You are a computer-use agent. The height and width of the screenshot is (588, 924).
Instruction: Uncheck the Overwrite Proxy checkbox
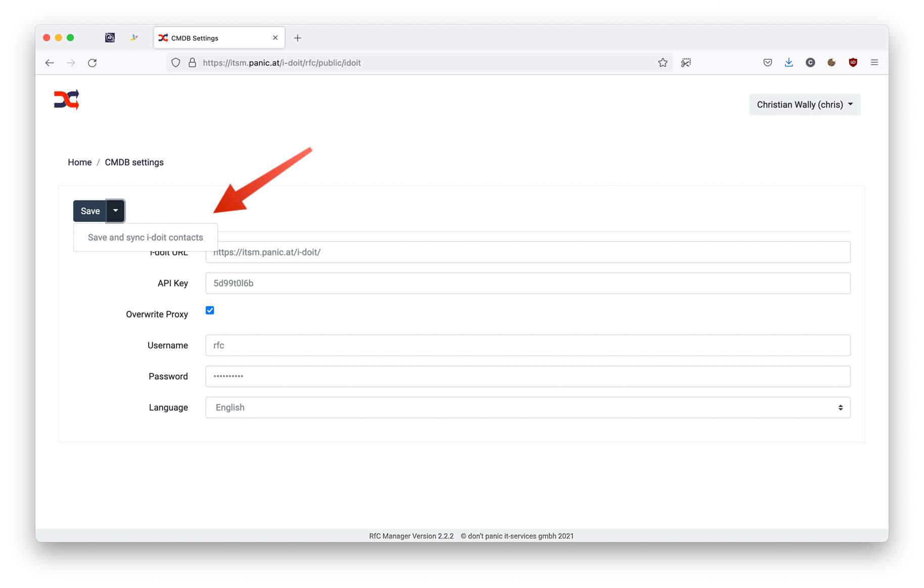pos(210,310)
